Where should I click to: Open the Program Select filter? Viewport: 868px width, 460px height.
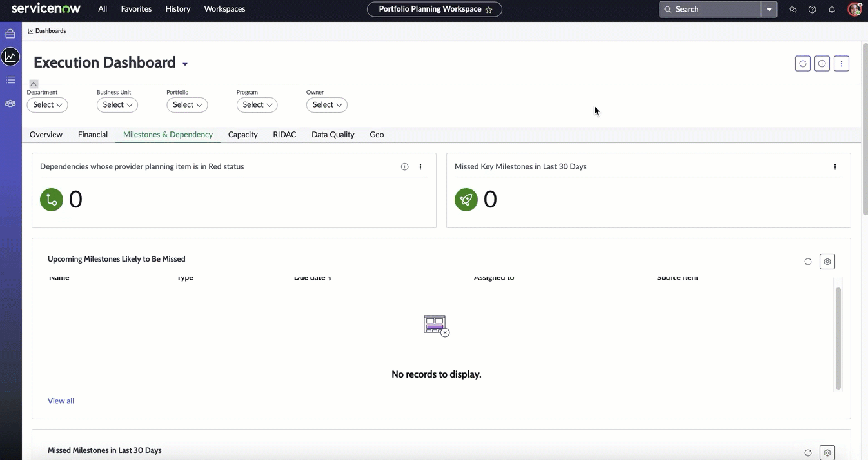pyautogui.click(x=257, y=105)
